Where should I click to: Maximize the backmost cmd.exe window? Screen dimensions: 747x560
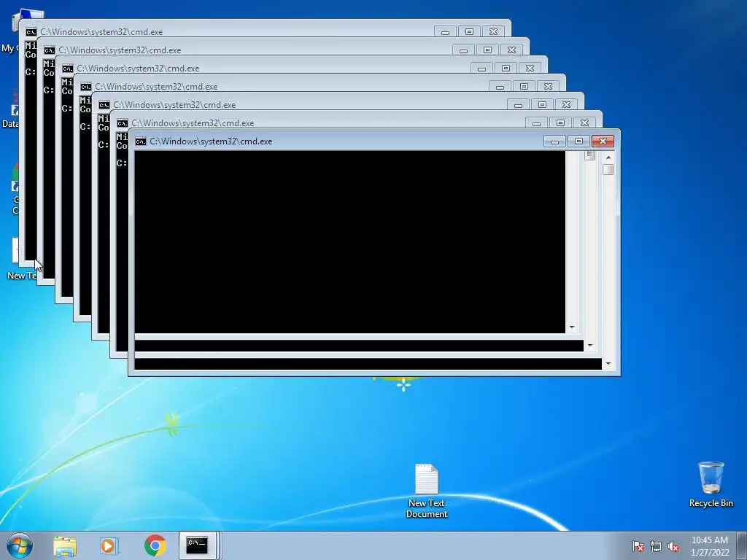(469, 32)
